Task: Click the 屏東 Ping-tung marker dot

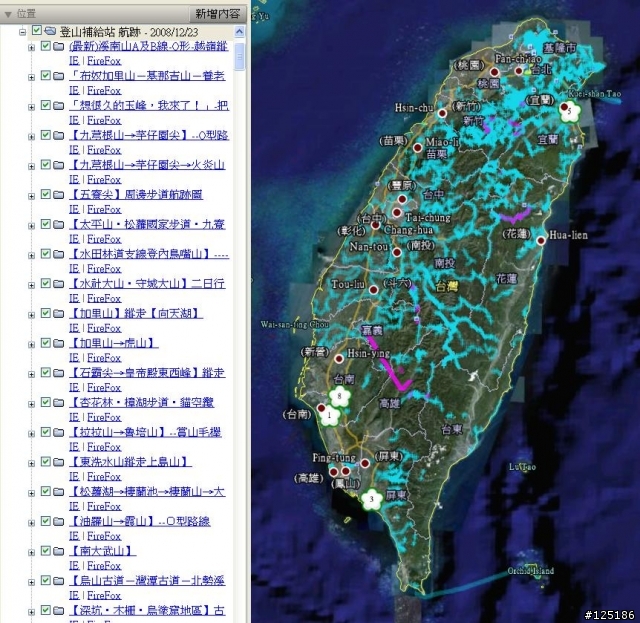Action: [365, 463]
